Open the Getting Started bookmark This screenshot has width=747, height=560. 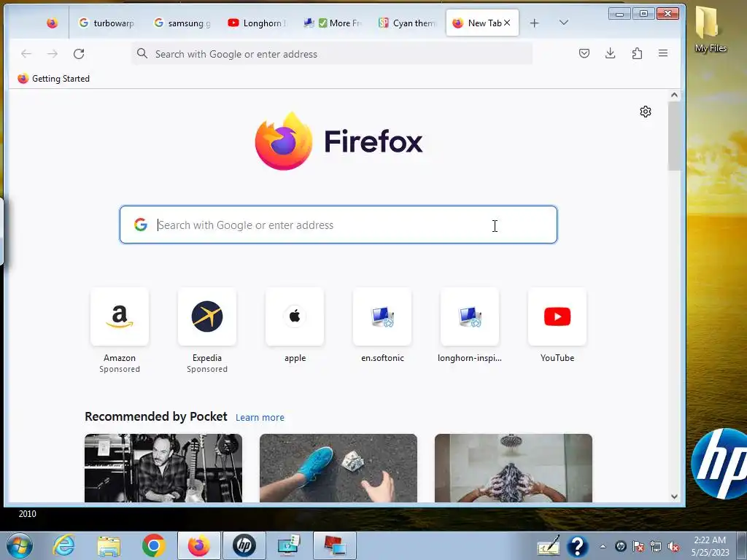pos(53,79)
